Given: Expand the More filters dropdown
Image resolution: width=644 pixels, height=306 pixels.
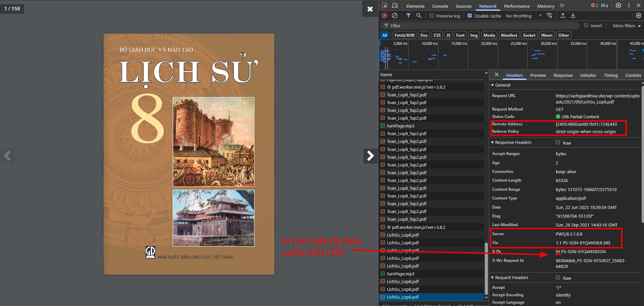Looking at the screenshot, I should (627, 26).
